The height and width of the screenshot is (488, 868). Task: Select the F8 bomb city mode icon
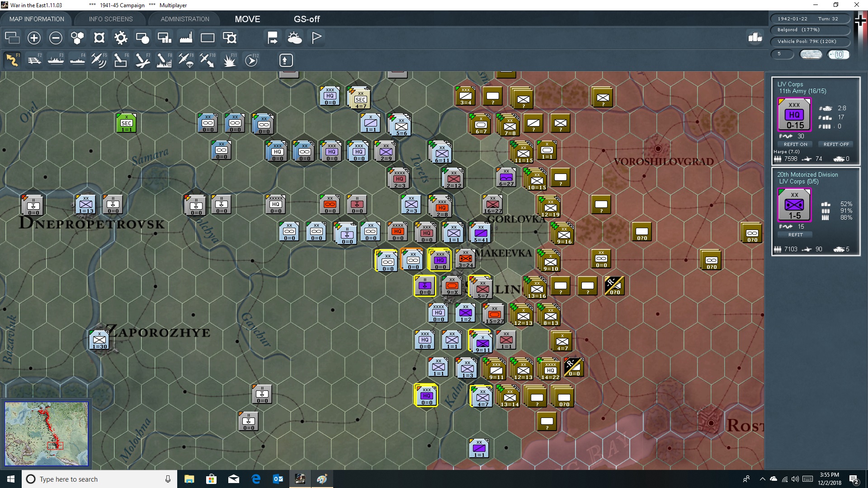pyautogui.click(x=164, y=60)
